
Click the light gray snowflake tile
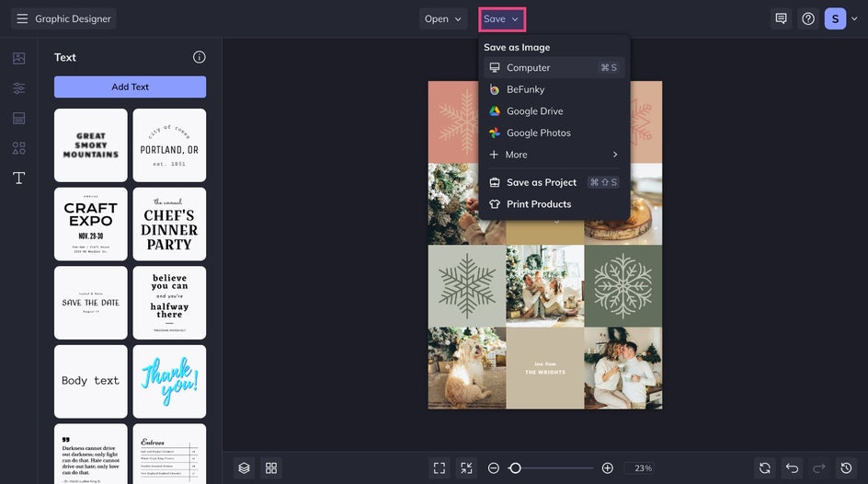pos(467,286)
